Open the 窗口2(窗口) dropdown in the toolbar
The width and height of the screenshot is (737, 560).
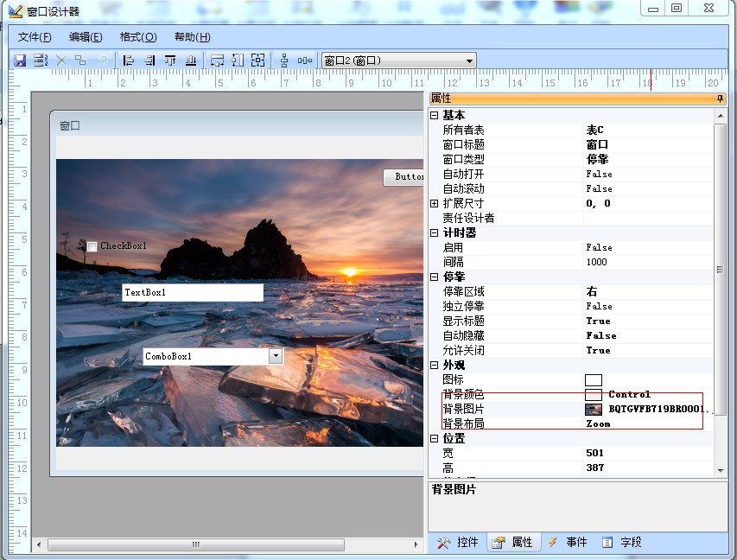469,60
